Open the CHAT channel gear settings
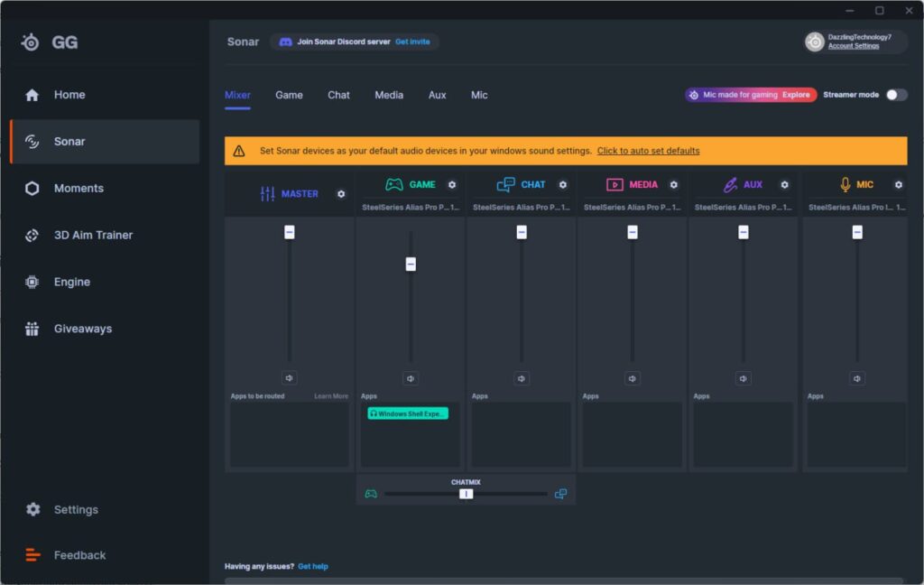 pyautogui.click(x=563, y=184)
